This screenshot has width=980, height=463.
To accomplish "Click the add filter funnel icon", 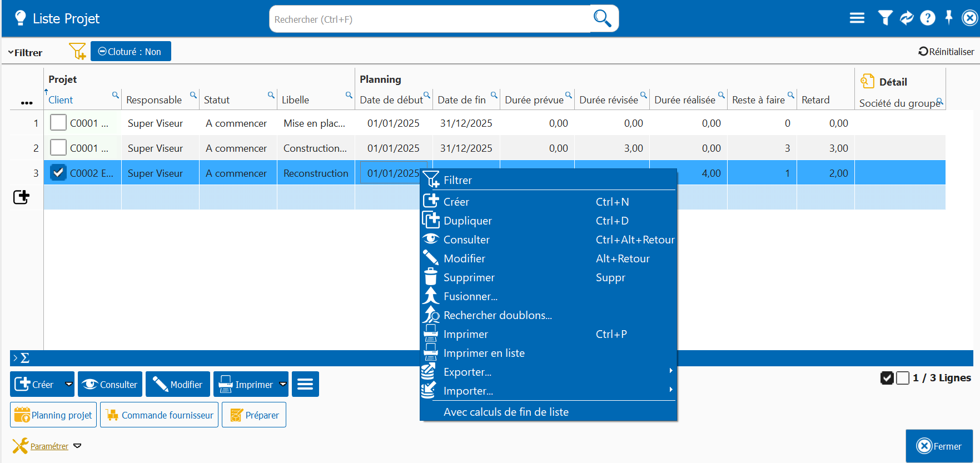I will pyautogui.click(x=77, y=52).
